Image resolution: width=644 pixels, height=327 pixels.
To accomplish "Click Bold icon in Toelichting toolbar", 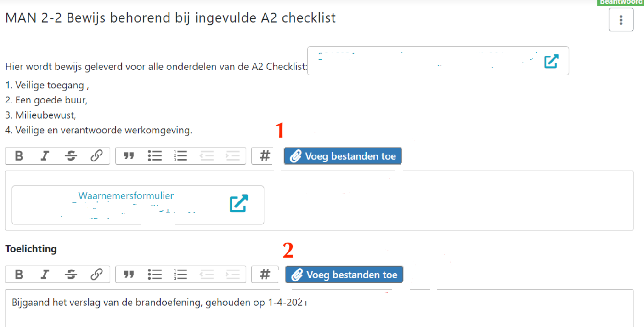I will point(19,275).
